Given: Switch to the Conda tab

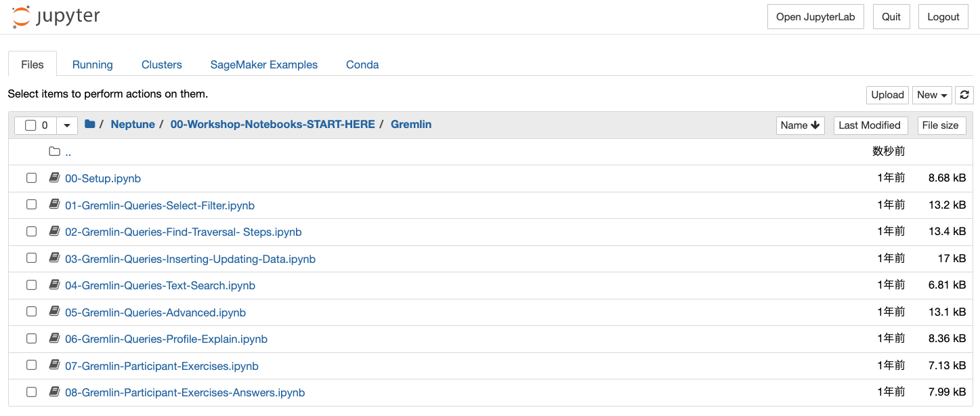Looking at the screenshot, I should click(x=362, y=64).
